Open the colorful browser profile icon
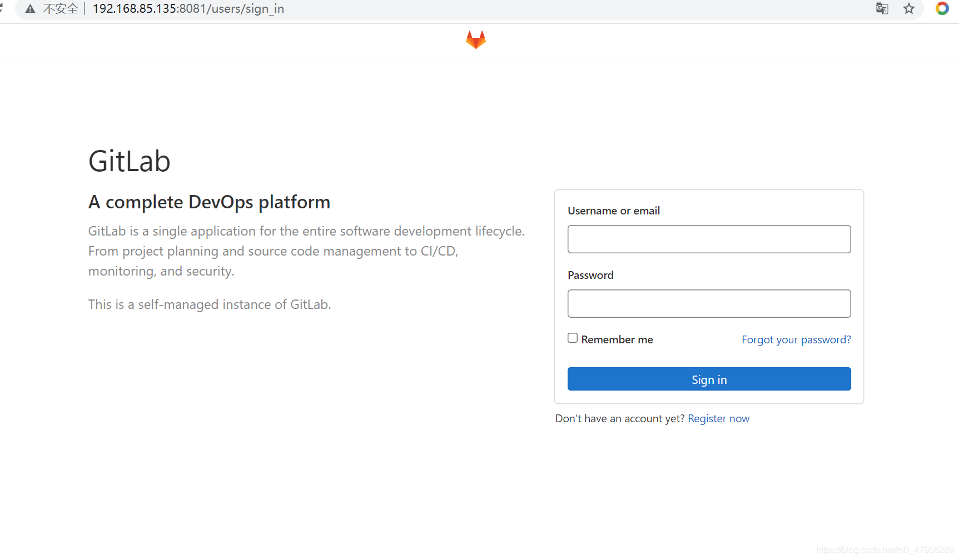 pos(942,8)
